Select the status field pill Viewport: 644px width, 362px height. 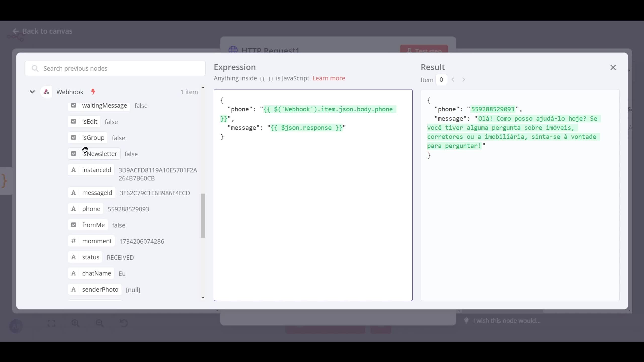[x=90, y=257]
